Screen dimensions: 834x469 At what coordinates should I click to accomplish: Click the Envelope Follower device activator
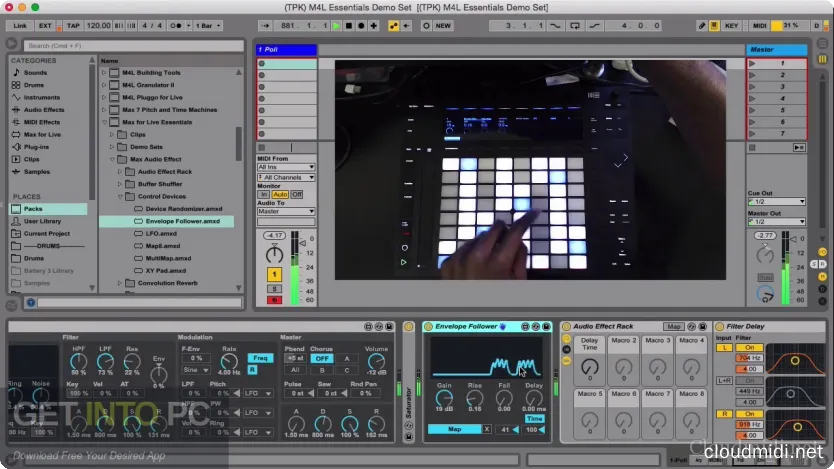point(428,326)
